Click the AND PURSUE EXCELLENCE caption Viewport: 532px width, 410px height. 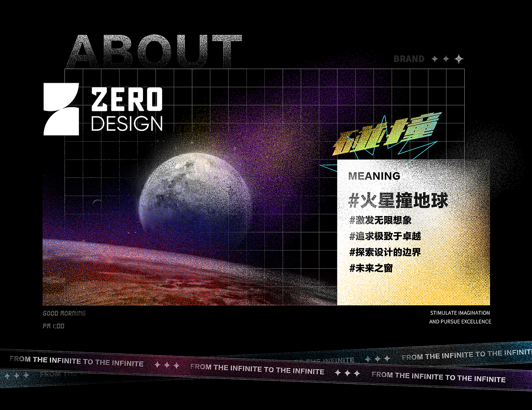(x=460, y=322)
